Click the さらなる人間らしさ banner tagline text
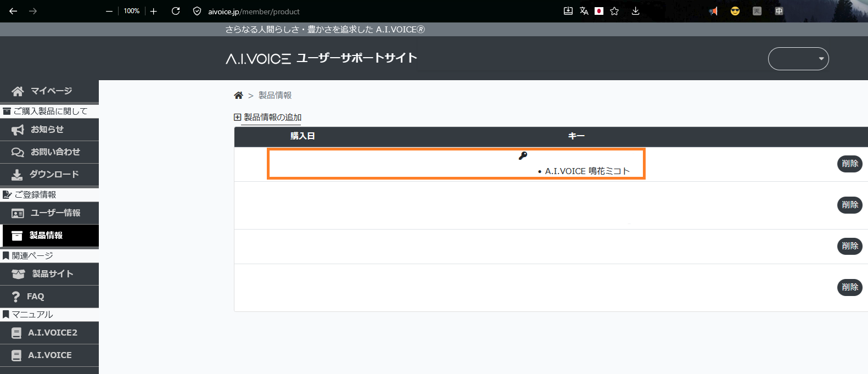This screenshot has height=374, width=868. pyautogui.click(x=325, y=30)
